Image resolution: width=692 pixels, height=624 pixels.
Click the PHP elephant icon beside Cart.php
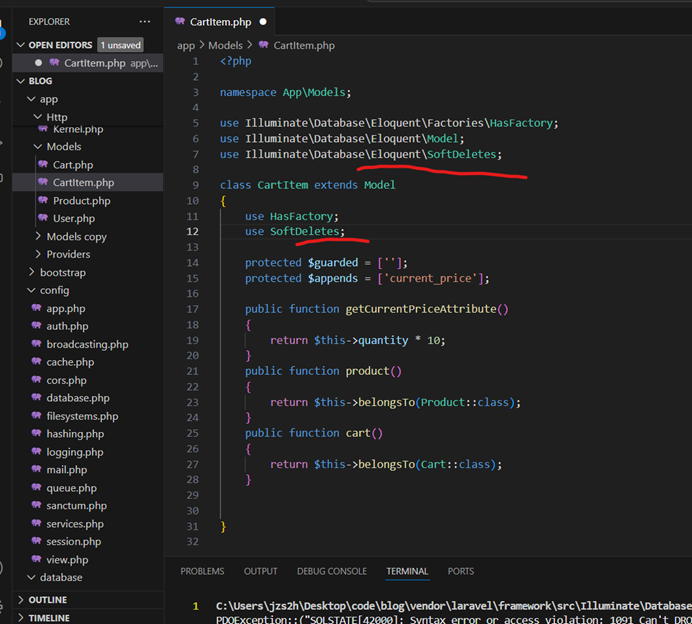(43, 165)
